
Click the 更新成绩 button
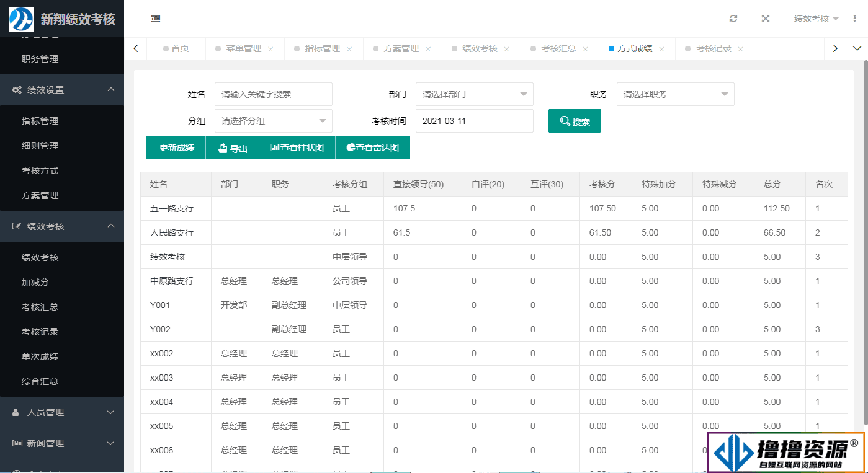(x=176, y=148)
